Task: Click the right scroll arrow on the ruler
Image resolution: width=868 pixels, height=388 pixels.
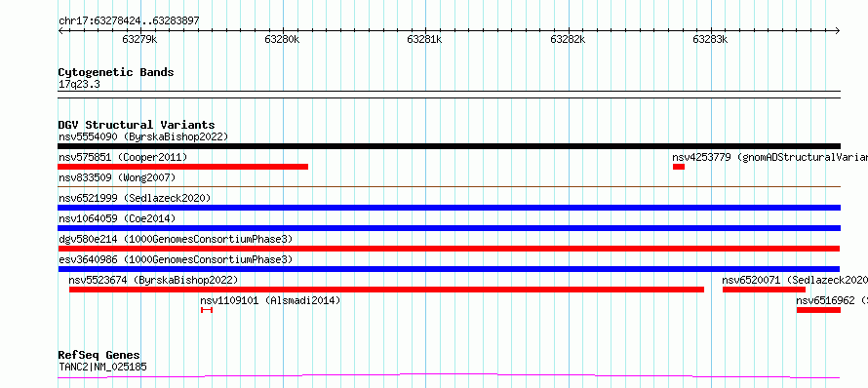Action: (838, 31)
